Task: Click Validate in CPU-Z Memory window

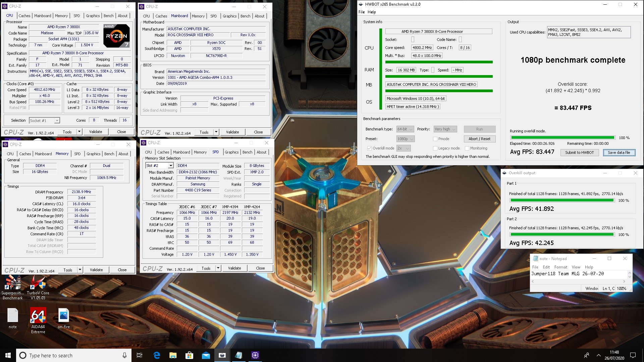Action: [x=96, y=270]
